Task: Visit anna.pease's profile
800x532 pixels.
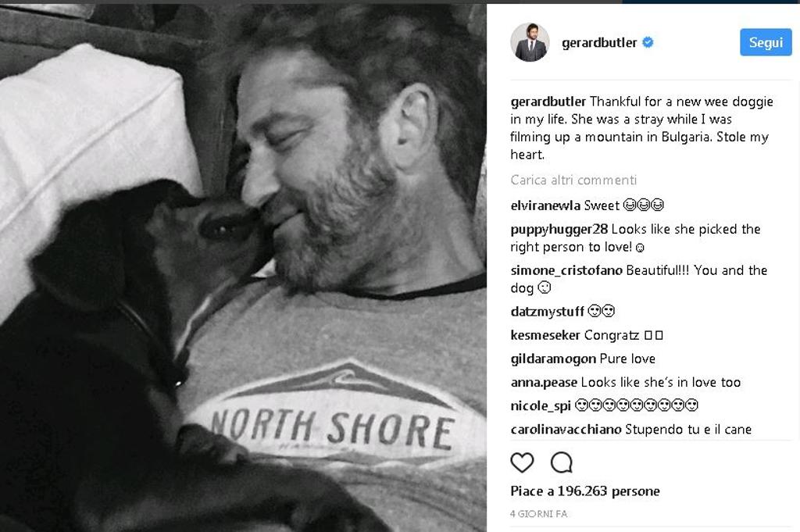Action: click(x=544, y=383)
